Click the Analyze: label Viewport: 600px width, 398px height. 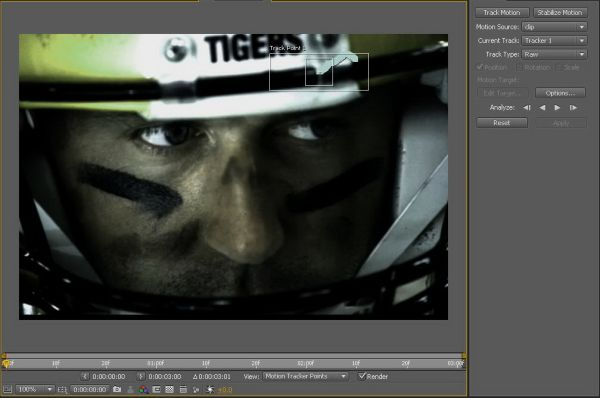[502, 108]
